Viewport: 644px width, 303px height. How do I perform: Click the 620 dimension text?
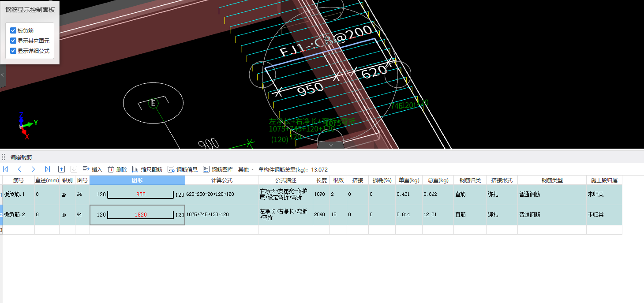[x=374, y=71]
